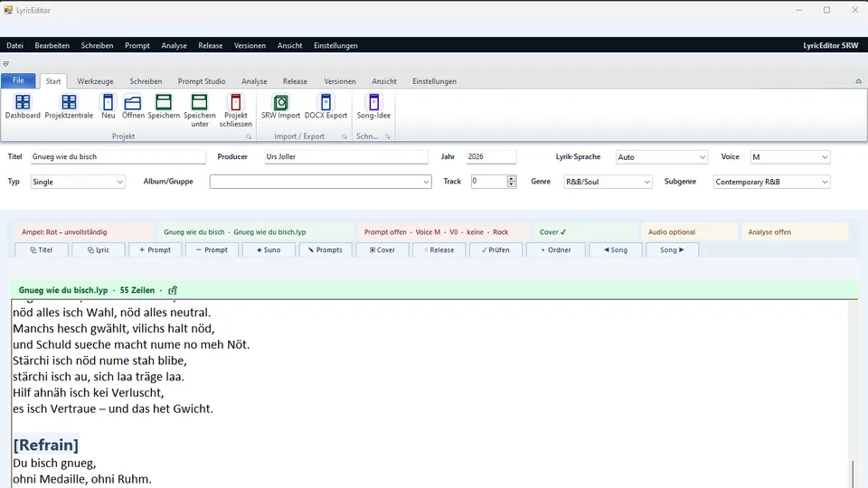The width and height of the screenshot is (868, 488).
Task: Open the Versionen menu in the menu bar
Action: 250,45
